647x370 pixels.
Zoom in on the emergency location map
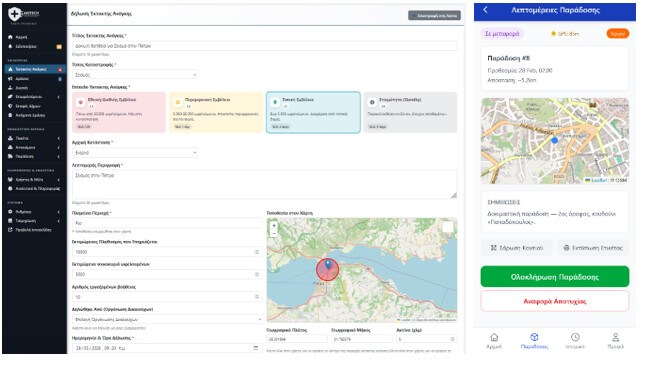[x=274, y=226]
